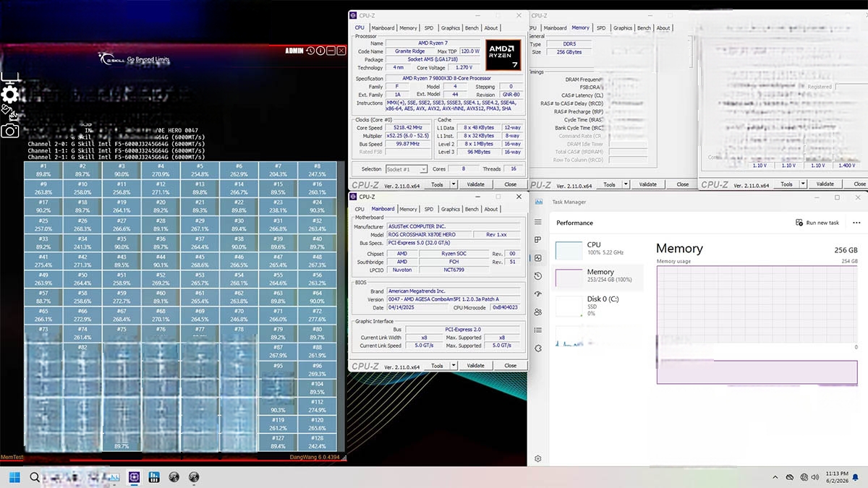Select the monitor icon in G.Skill sidebar

[x=9, y=77]
